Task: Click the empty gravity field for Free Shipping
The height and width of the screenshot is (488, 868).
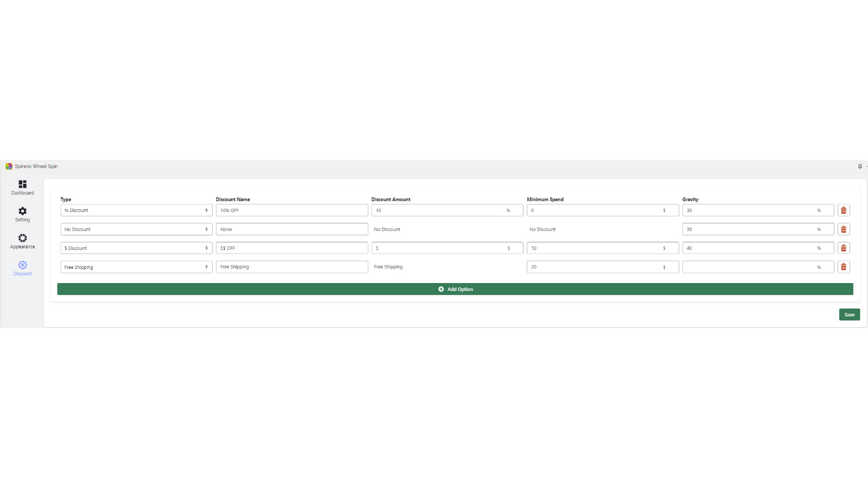Action: [x=758, y=267]
